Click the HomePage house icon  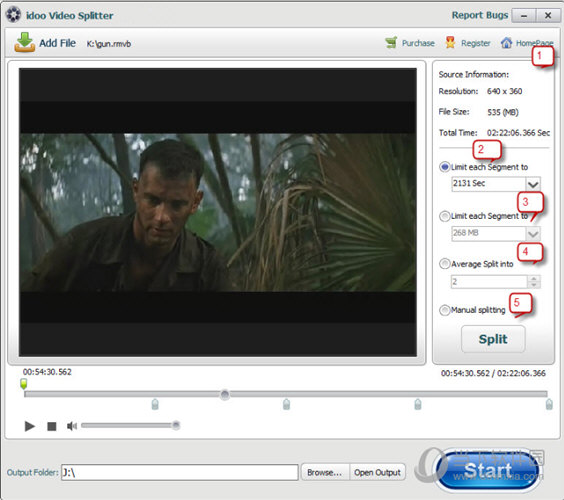coord(506,43)
